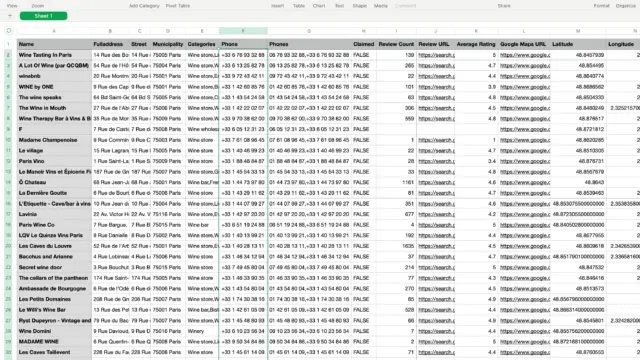Screen dimensions: 640x360
Task: Click the Share toolbar button
Action: pos(504,6)
